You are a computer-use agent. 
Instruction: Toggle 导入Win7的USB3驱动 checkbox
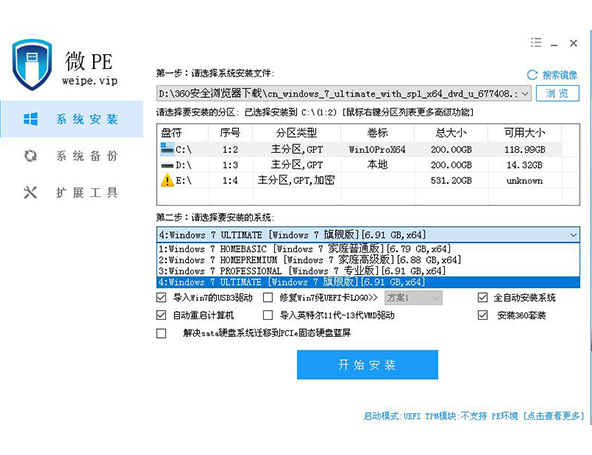coord(161,298)
